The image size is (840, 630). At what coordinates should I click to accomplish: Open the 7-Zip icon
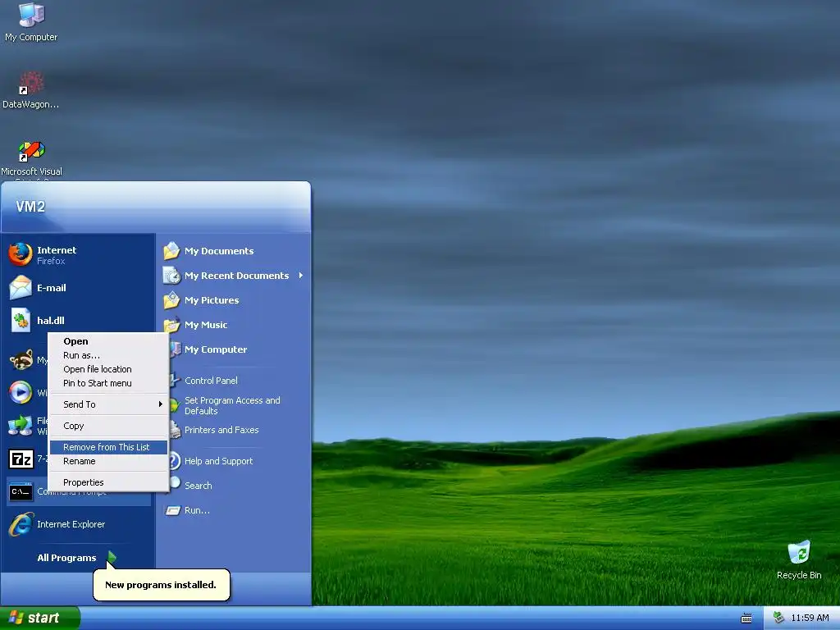(x=21, y=459)
